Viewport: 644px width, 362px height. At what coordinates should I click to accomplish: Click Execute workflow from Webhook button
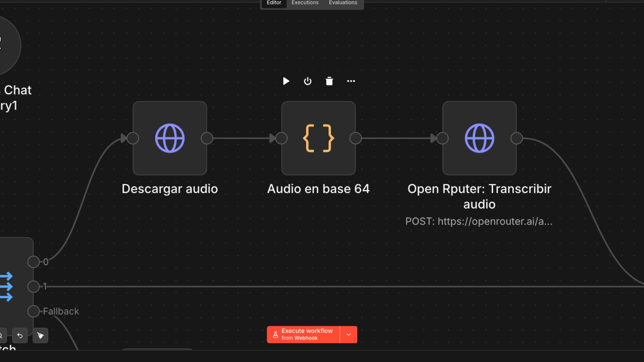click(x=303, y=335)
